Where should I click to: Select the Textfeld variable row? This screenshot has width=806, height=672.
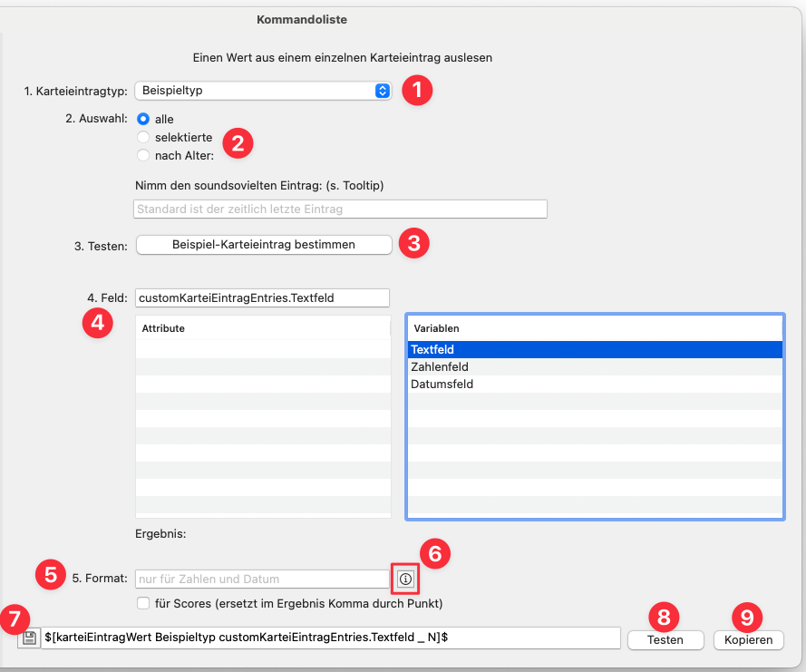[x=595, y=350]
